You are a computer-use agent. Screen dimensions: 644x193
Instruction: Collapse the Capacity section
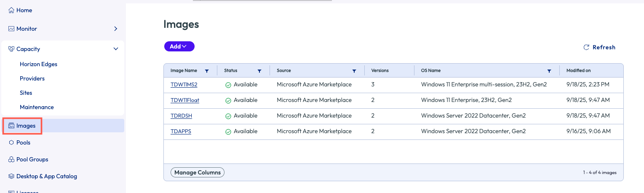pos(116,49)
